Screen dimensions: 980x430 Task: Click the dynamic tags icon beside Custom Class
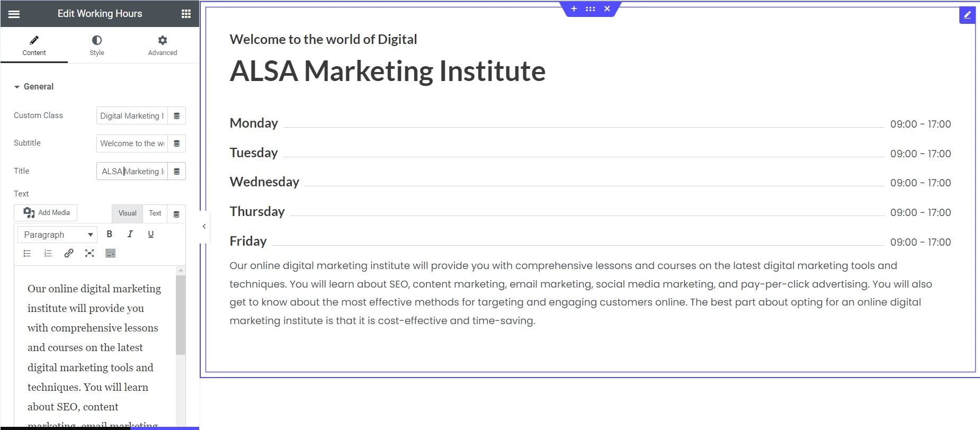[x=177, y=116]
